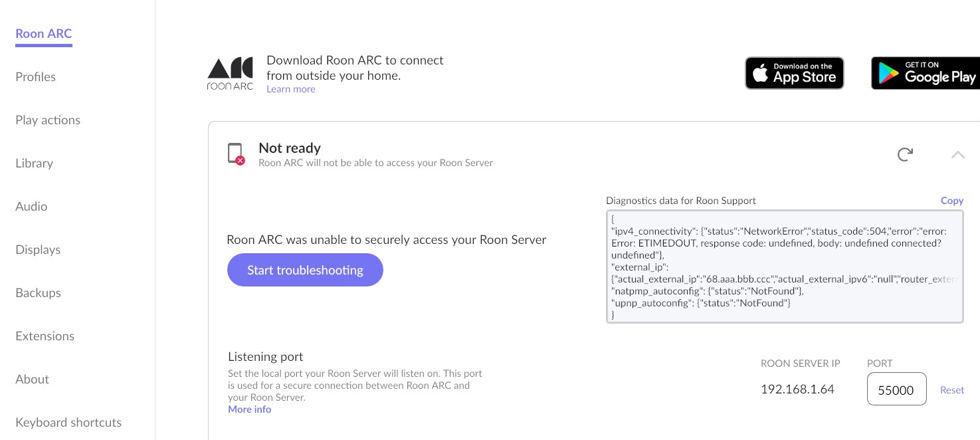980x440 pixels.
Task: Open the Displays settings section
Action: [38, 249]
